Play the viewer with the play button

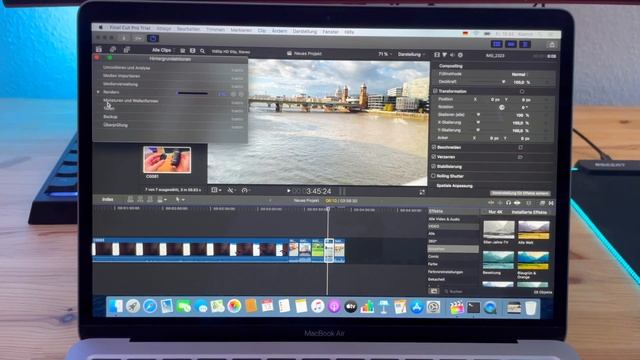[x=289, y=191]
